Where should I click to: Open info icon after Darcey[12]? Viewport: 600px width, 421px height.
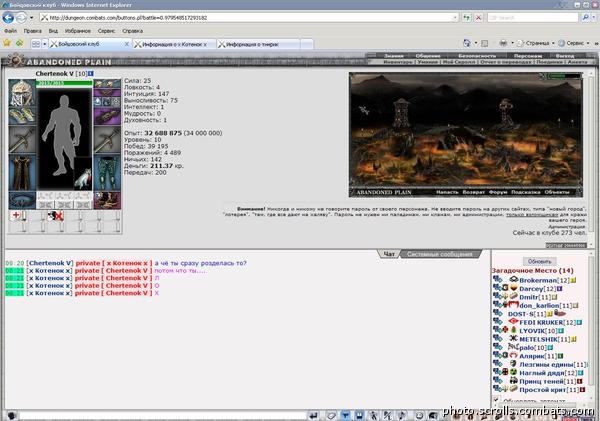559,289
